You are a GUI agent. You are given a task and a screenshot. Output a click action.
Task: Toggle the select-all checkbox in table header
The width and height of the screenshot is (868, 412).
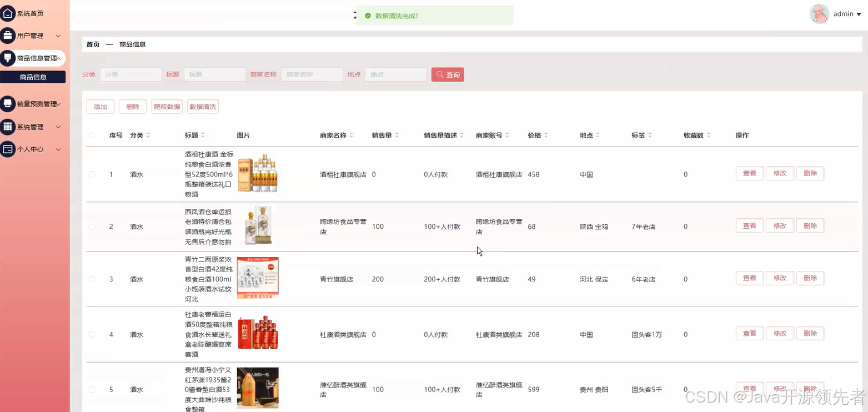point(92,135)
